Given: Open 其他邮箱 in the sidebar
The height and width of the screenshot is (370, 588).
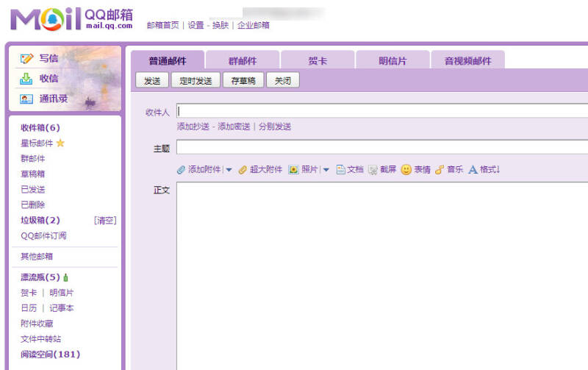Looking at the screenshot, I should pyautogui.click(x=37, y=256).
